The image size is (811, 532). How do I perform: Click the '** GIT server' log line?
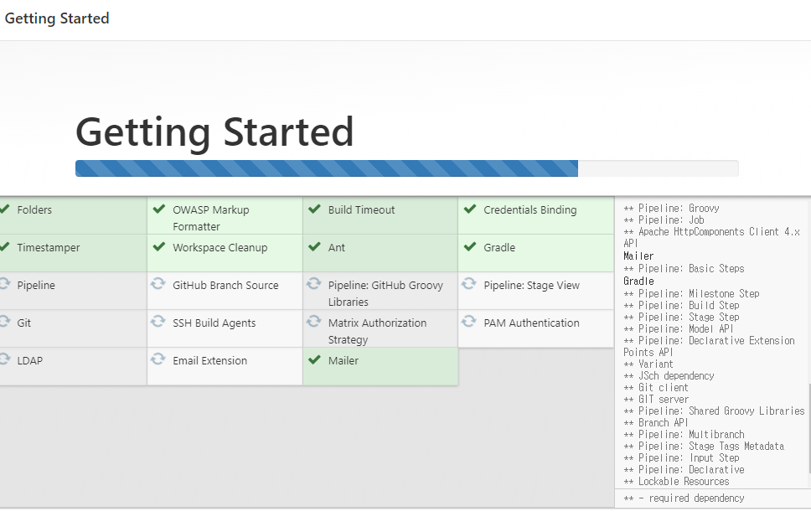click(x=656, y=400)
